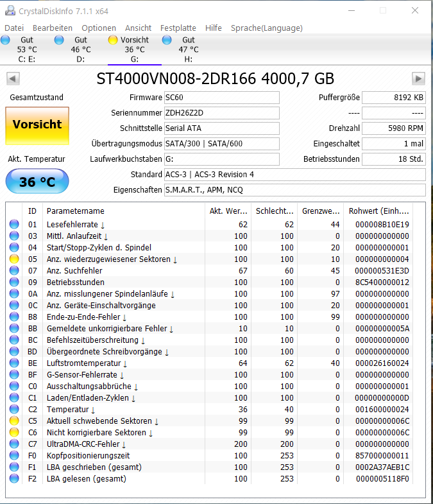Select the Laden/Entladen-Zyklen row
433x504 pixels.
point(210,397)
